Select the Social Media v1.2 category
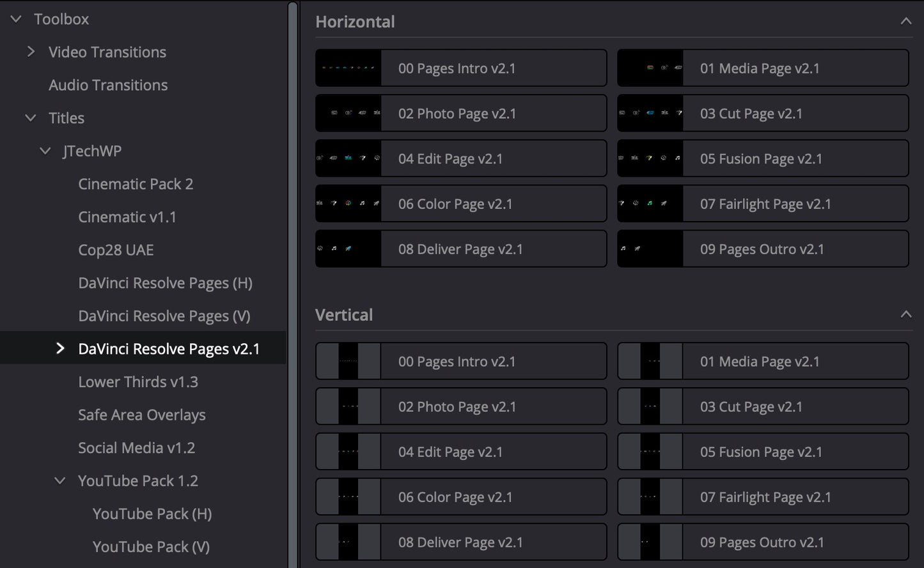 (x=136, y=448)
